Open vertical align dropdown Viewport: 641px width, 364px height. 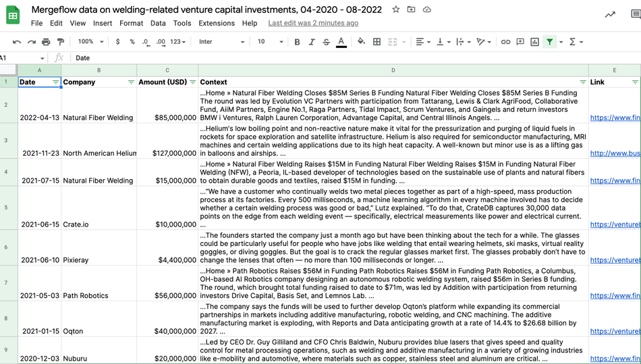[x=443, y=42]
